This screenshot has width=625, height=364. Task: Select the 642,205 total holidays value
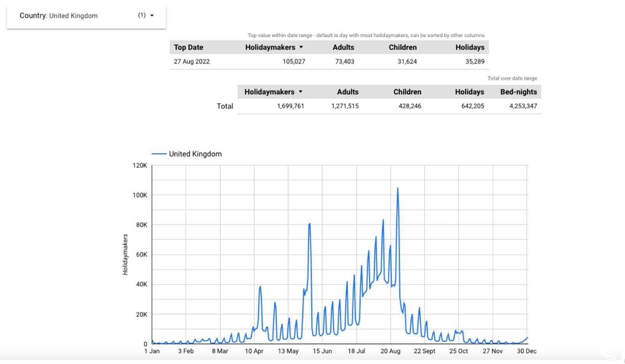[x=473, y=106]
